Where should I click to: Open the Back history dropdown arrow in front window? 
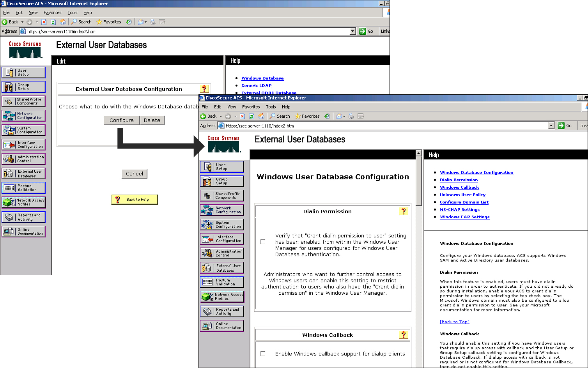221,116
